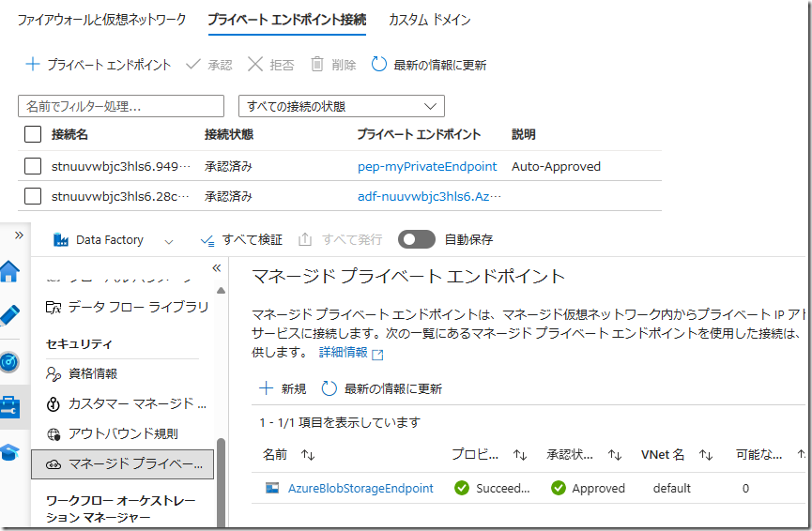Click the storage icon beside AzureBlobStorageEndpoint

[x=272, y=488]
